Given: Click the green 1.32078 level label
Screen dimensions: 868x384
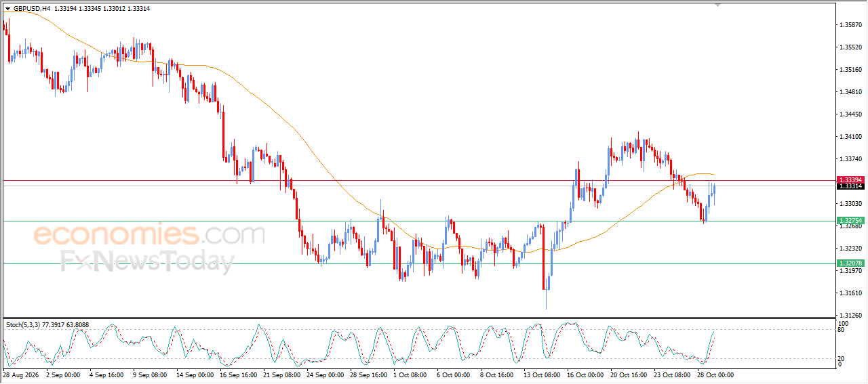Looking at the screenshot, I should [x=850, y=263].
